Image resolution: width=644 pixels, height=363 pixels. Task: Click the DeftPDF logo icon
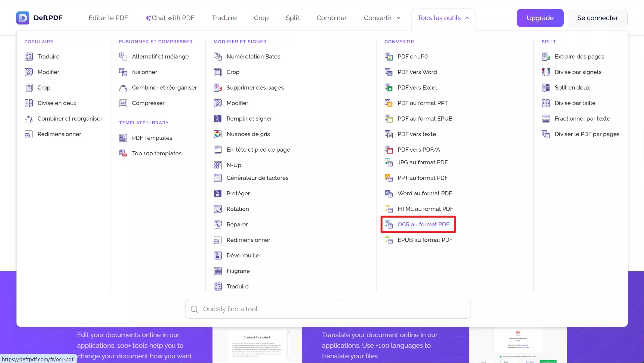tap(23, 18)
